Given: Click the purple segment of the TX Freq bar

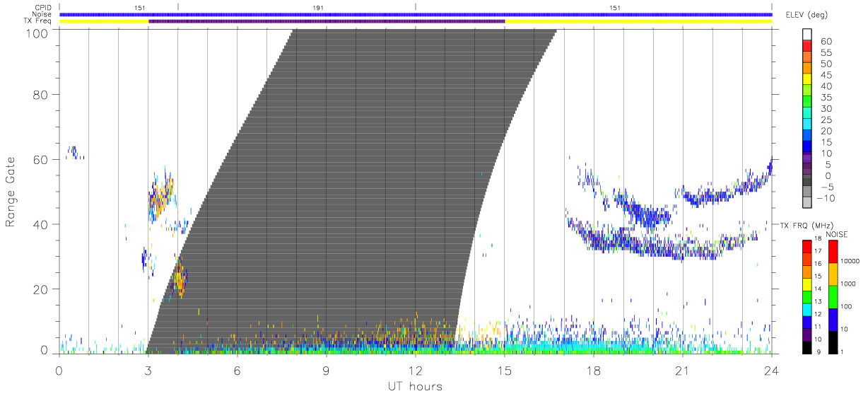Looking at the screenshot, I should point(327,21).
